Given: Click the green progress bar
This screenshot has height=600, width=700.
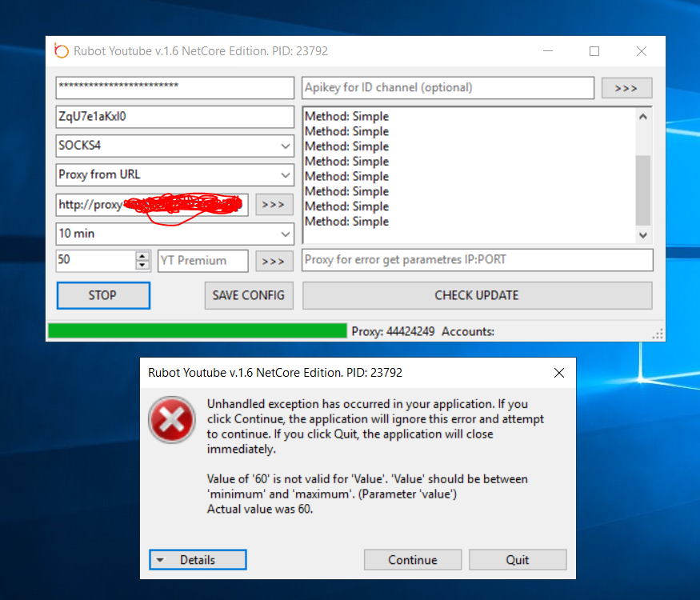Looking at the screenshot, I should 197,331.
